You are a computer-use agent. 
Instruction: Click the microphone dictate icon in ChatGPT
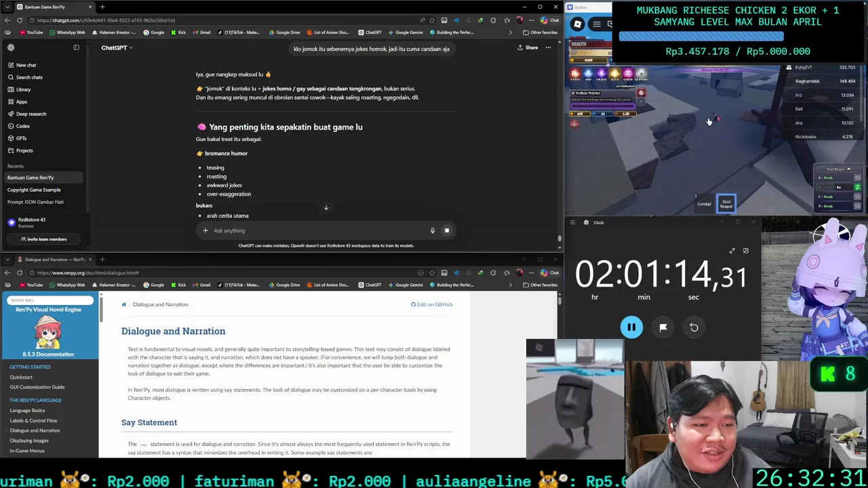[432, 230]
